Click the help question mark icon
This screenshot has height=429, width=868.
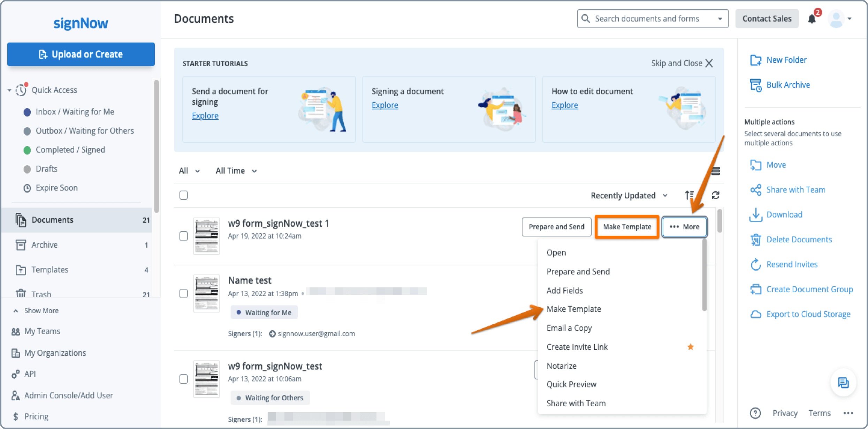755,413
